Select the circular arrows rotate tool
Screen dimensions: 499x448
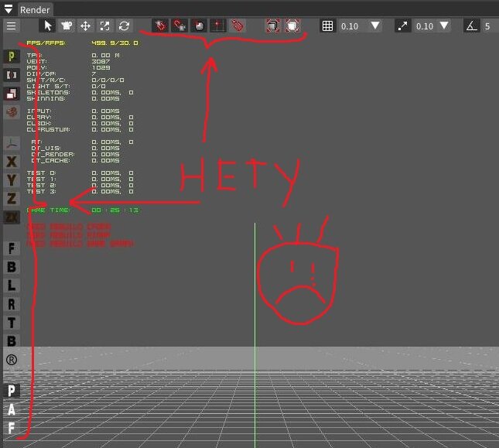pos(123,26)
